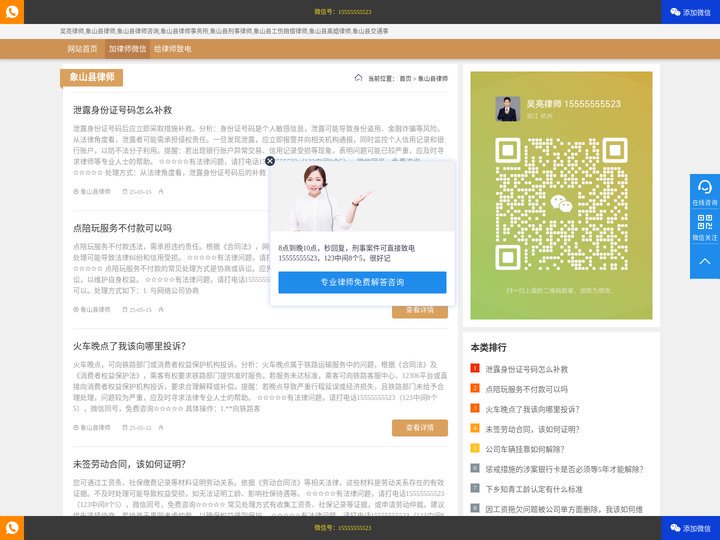
Task: Open 加律师微信 navigation item
Action: pos(127,49)
